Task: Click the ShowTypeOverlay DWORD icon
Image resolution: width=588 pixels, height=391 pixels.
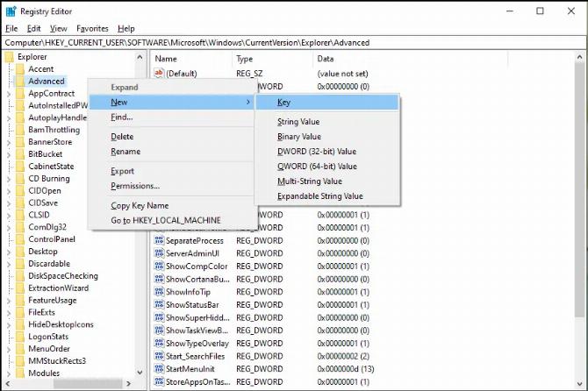Action: pos(159,343)
